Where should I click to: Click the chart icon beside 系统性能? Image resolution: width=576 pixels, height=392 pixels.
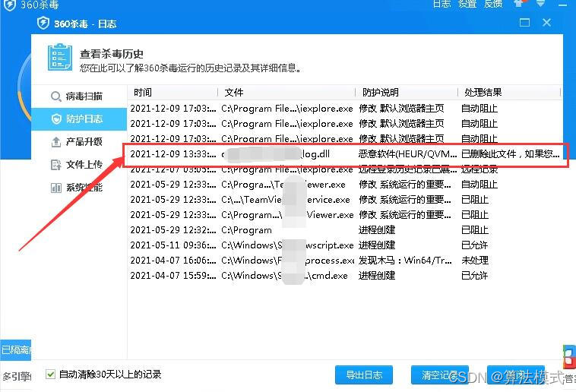(x=55, y=188)
